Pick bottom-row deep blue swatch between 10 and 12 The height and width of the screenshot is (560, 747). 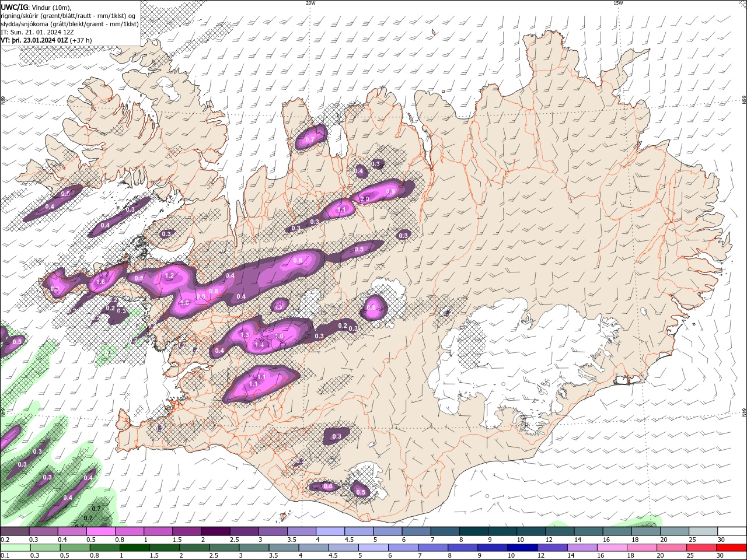(x=522, y=548)
